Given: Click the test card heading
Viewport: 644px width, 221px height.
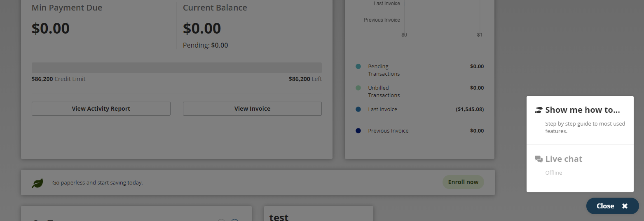Looking at the screenshot, I should pyautogui.click(x=279, y=217).
